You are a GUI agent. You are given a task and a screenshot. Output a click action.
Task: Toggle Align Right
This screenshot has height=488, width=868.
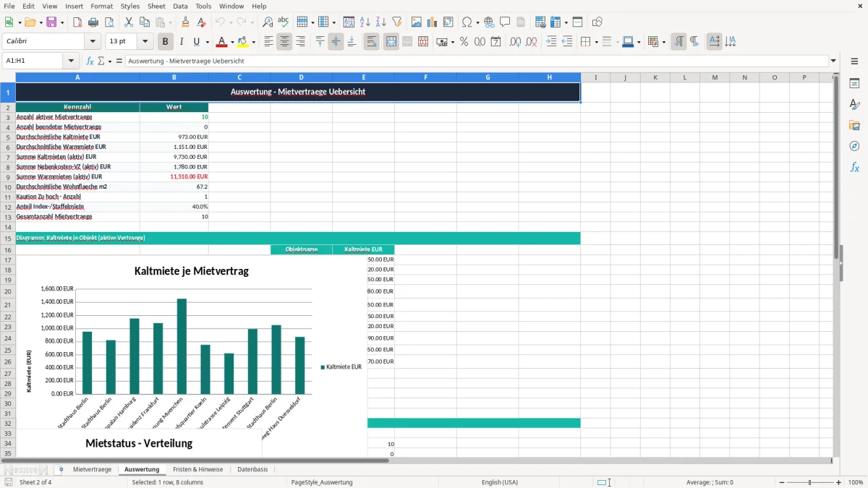(300, 42)
